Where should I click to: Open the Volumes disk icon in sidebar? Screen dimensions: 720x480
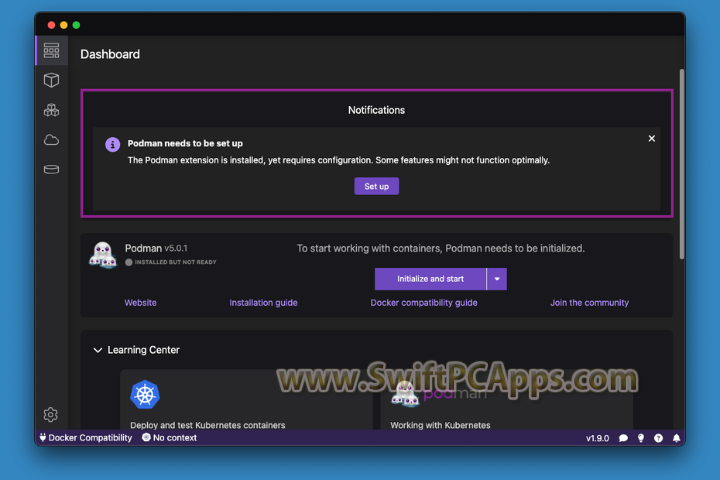tap(51, 169)
